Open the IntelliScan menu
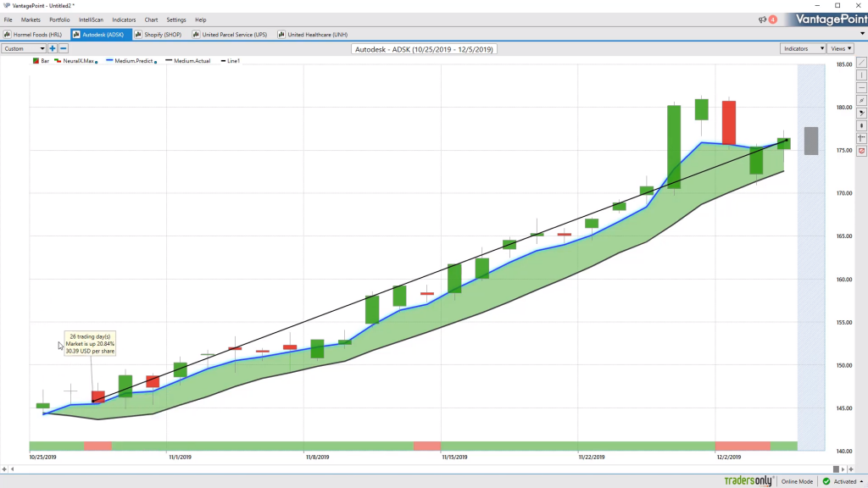The height and width of the screenshot is (488, 868). [x=91, y=19]
